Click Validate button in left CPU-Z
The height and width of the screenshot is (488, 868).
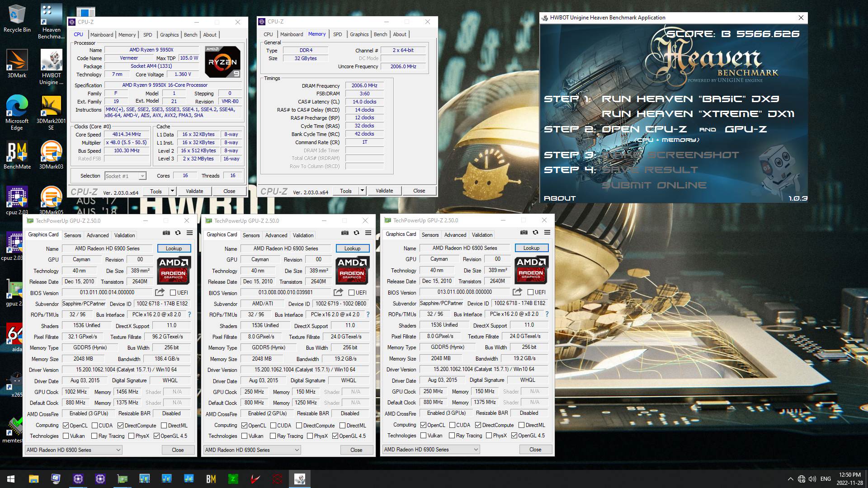click(x=194, y=191)
